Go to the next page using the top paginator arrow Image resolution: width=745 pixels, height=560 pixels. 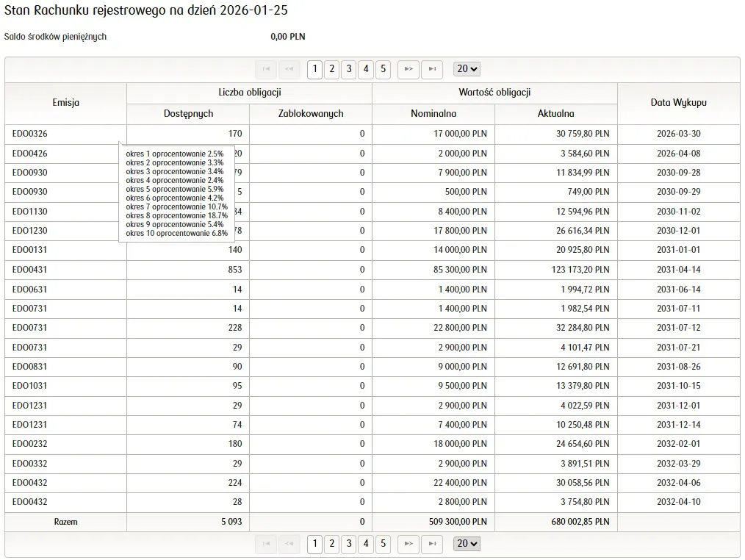click(x=409, y=69)
